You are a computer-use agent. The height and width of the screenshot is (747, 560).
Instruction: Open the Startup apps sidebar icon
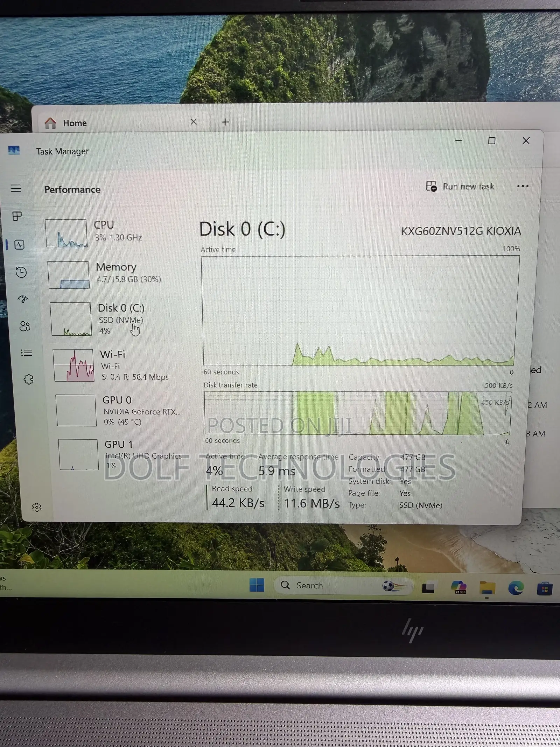(x=23, y=299)
